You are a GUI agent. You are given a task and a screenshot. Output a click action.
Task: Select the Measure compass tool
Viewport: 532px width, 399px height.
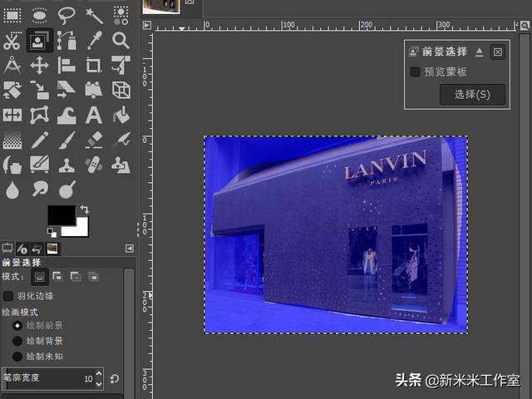pyautogui.click(x=12, y=65)
